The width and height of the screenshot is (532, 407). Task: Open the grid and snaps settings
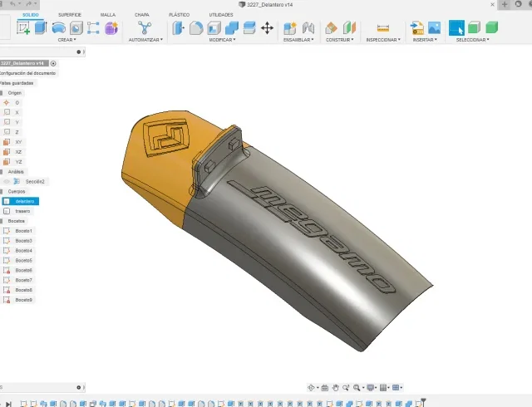(x=384, y=387)
